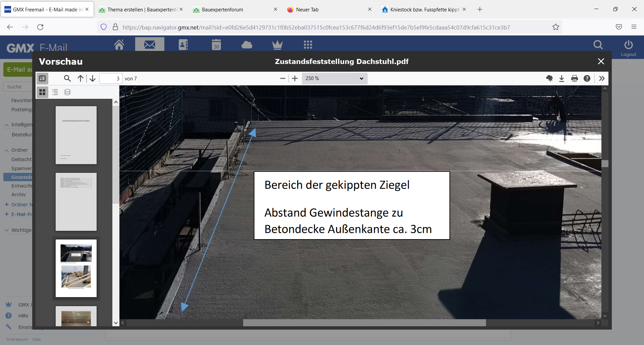
Task: Click scroll right arrow below PDF
Action: (598, 323)
